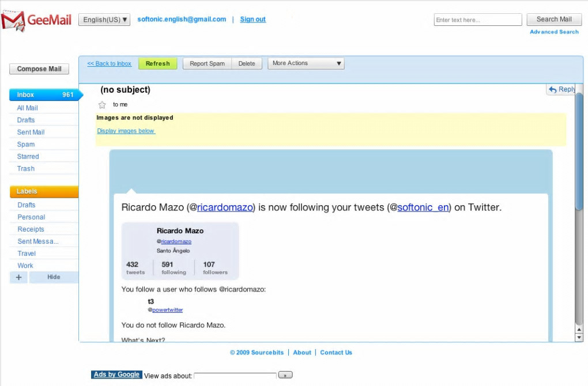Open the Sent Mail folder
The height and width of the screenshot is (386, 588).
pos(31,133)
